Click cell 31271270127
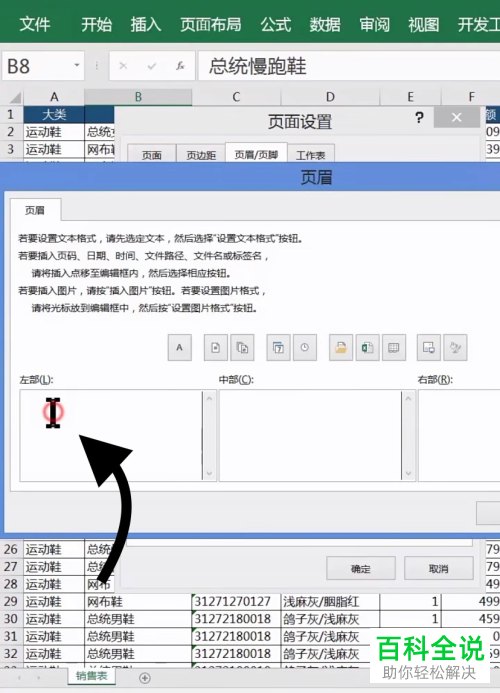Viewport: 500px width, 693px height. [x=237, y=602]
